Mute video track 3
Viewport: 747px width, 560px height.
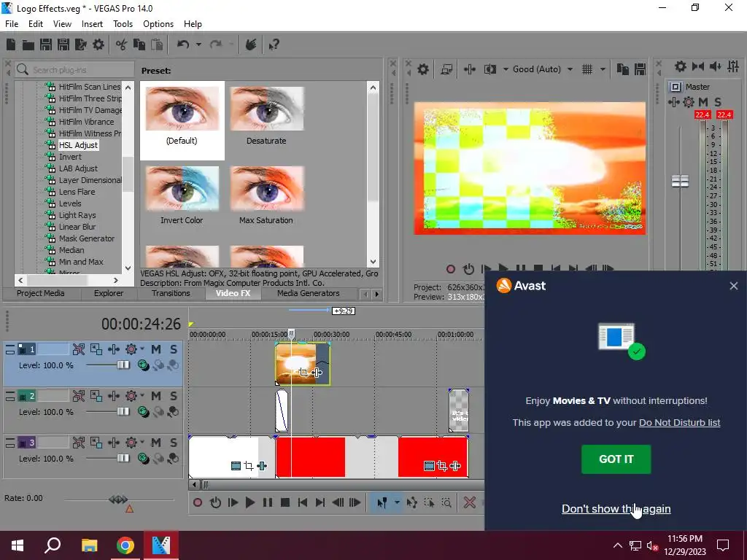point(156,443)
